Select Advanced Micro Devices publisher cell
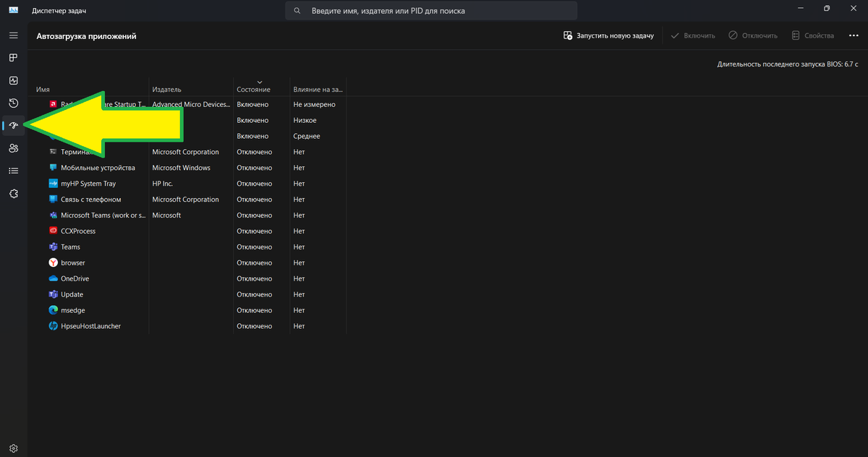 (x=190, y=104)
